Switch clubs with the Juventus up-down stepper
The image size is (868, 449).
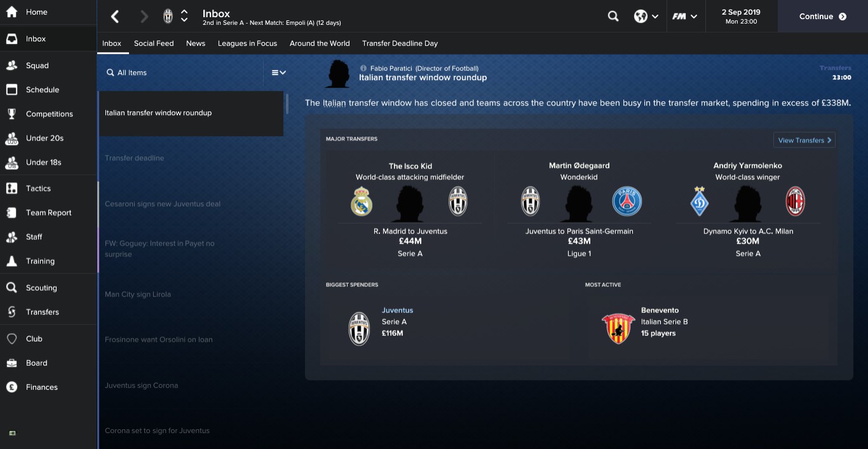pyautogui.click(x=184, y=17)
